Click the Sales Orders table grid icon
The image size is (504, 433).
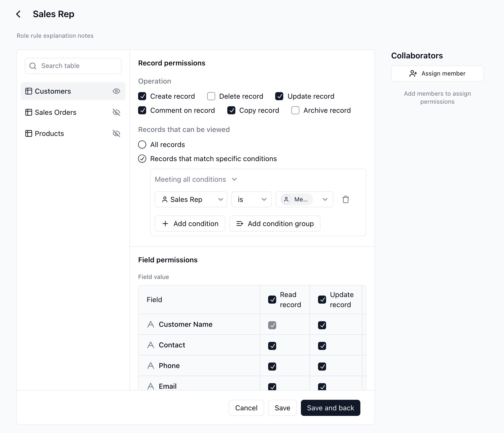click(29, 112)
